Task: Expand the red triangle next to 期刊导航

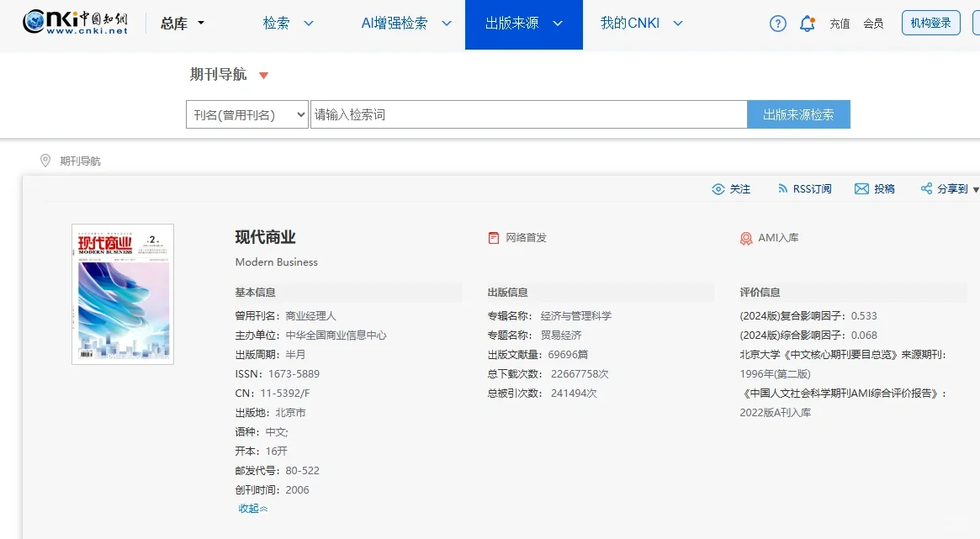Action: pos(263,75)
